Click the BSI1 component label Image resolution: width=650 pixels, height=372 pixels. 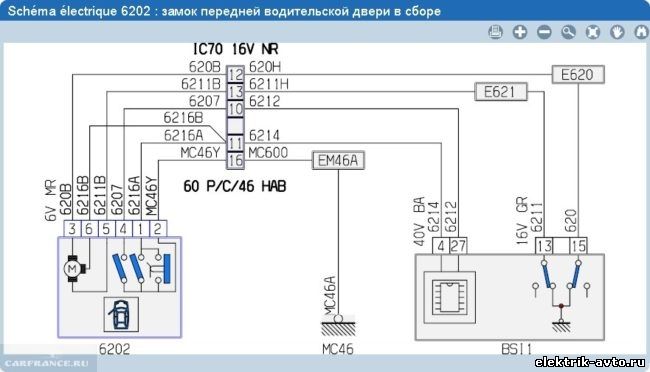(x=516, y=349)
